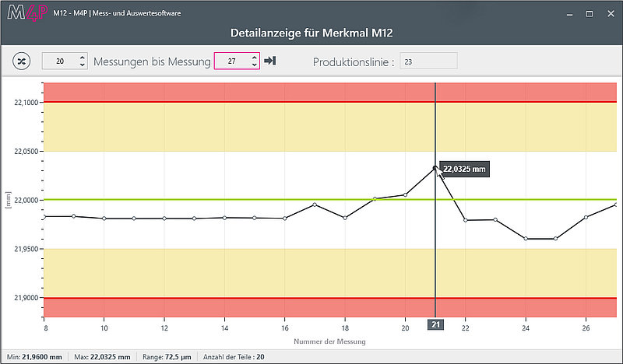The height and width of the screenshot is (364, 623).
Task: Click the jump-to-last-measurement arrow icon
Action: pos(270,61)
